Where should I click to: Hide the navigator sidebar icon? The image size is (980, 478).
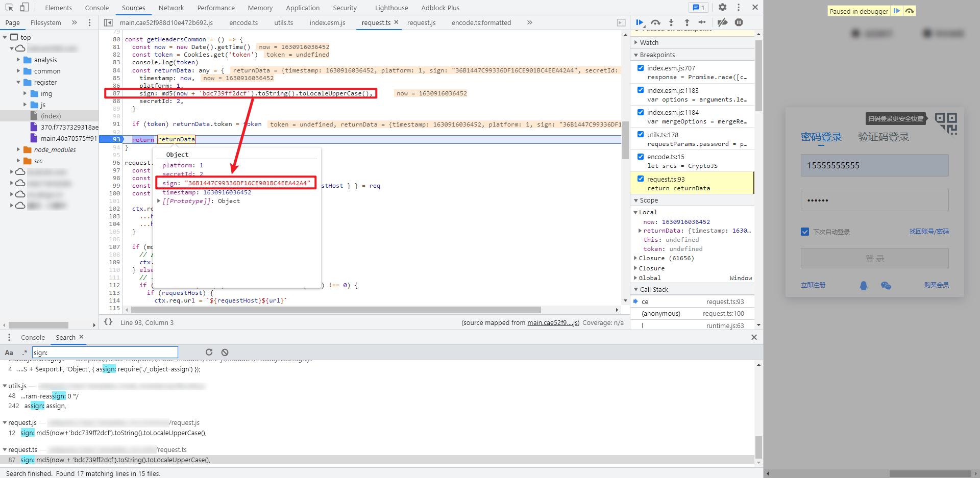coord(108,22)
